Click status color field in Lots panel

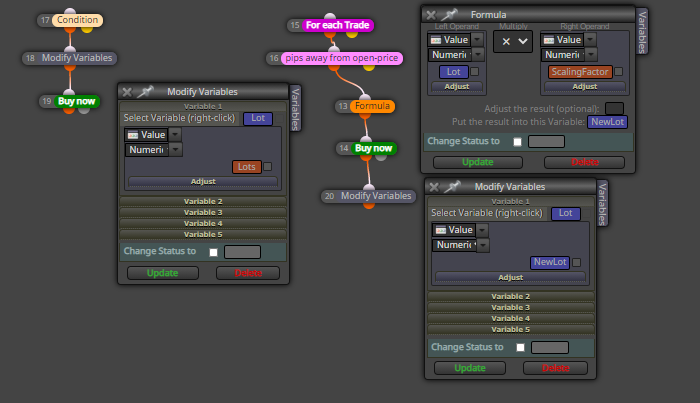tap(242, 252)
